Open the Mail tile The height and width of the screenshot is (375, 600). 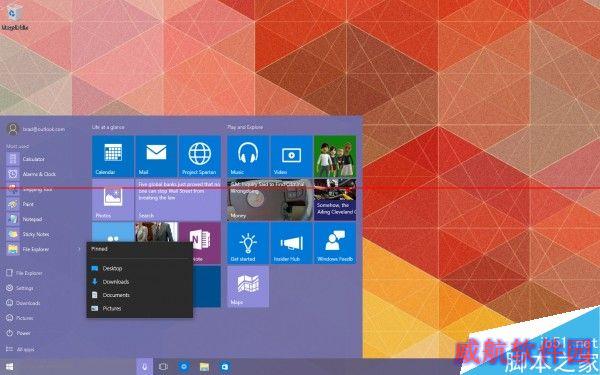pos(156,156)
